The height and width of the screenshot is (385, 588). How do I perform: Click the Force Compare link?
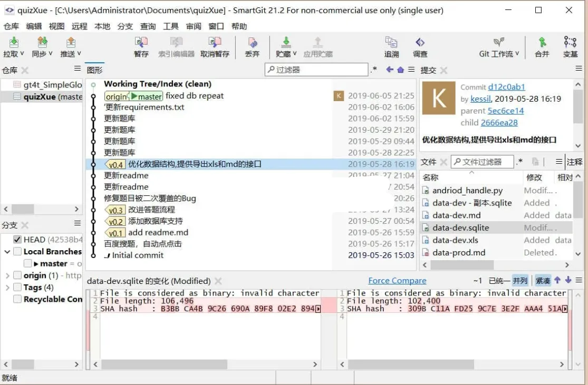pos(397,280)
